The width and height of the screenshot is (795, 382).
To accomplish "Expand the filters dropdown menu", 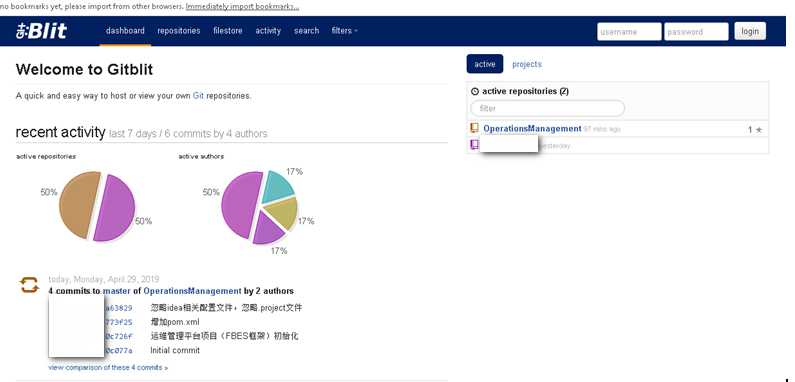I will tap(344, 30).
